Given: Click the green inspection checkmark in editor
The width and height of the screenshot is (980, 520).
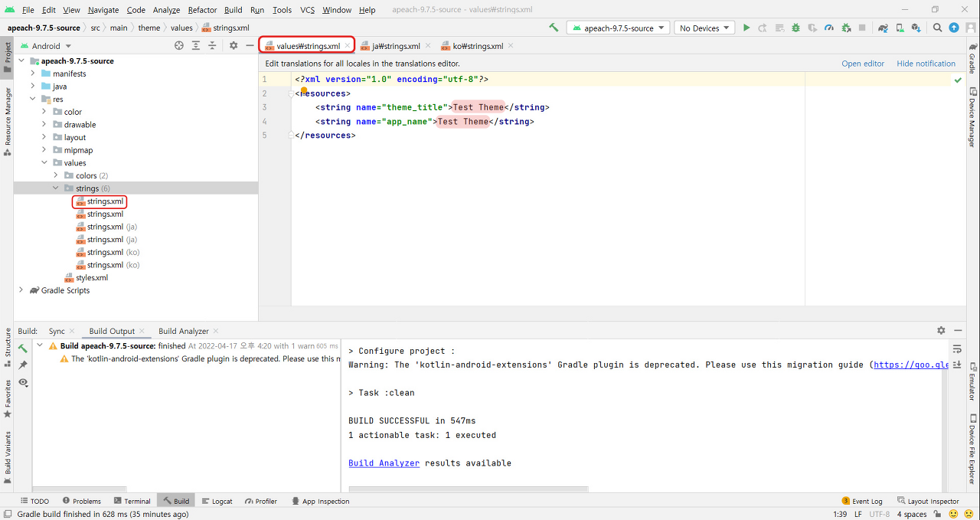Looking at the screenshot, I should click(x=958, y=80).
